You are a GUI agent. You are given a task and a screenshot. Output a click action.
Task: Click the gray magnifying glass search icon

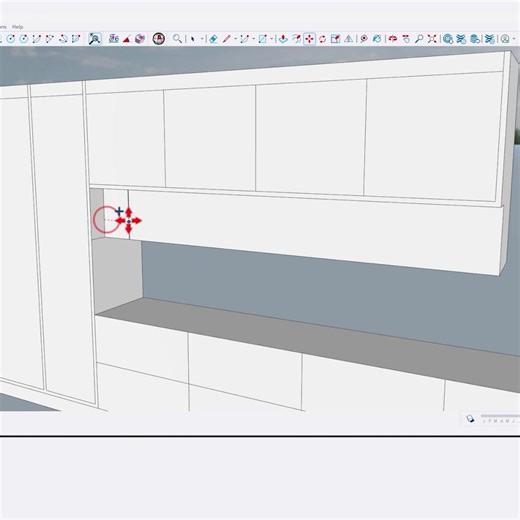[177, 39]
